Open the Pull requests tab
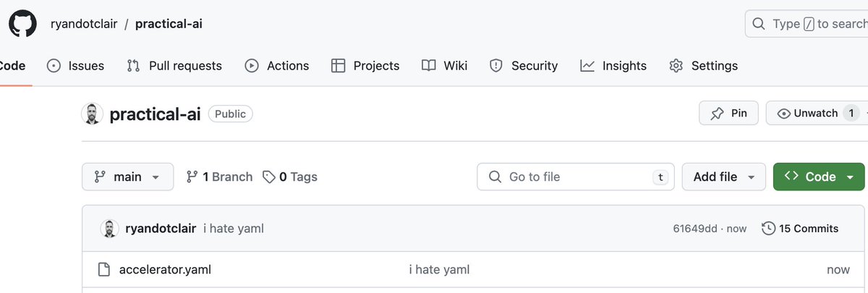 coord(174,66)
